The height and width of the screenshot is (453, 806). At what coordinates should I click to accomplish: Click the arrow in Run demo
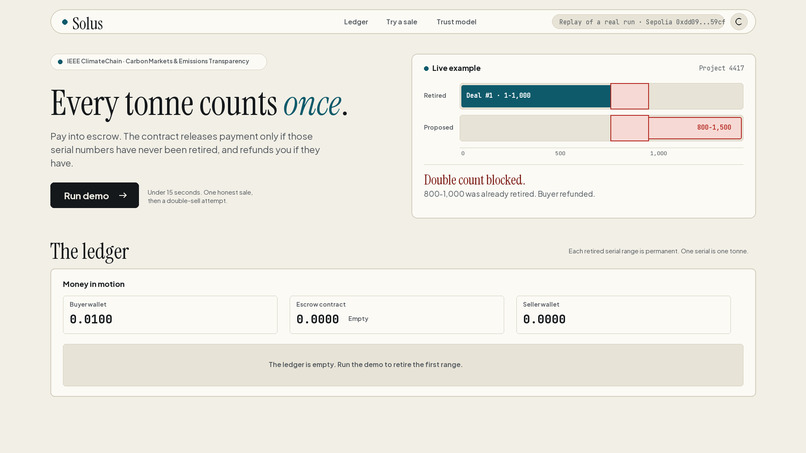123,195
